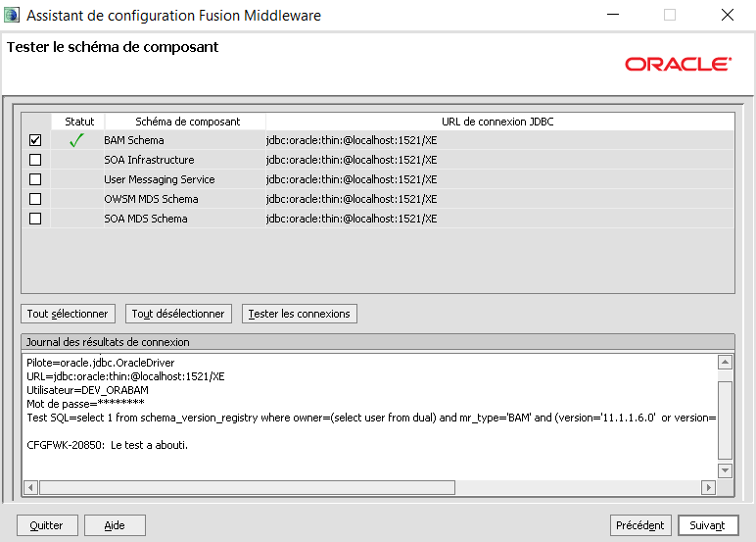Tick the OWSM MDS Schema checkbox
This screenshot has height=542, width=756.
click(35, 199)
